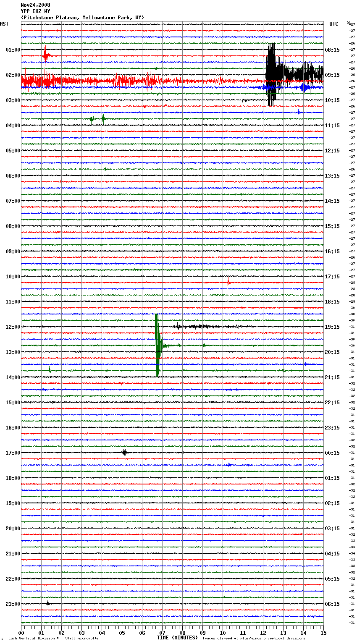
Task: Select the 19:00 MST row label
Action: point(13,503)
